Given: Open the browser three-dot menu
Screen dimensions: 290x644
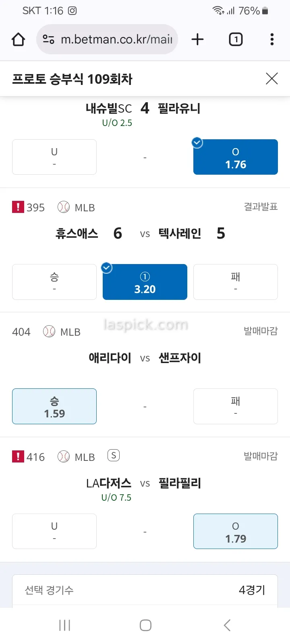Looking at the screenshot, I should tap(272, 39).
